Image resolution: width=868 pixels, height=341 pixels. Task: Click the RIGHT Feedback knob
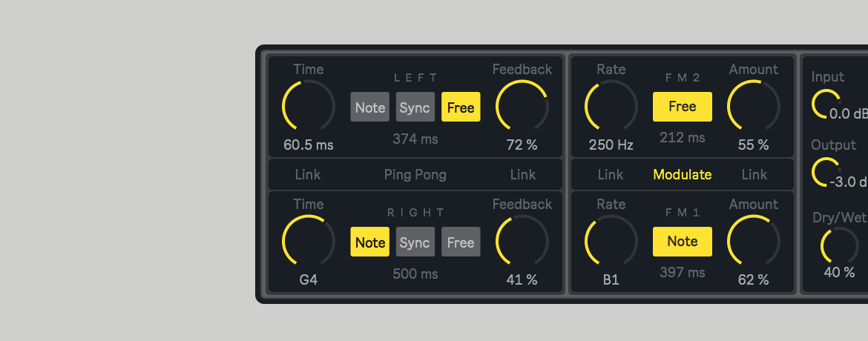522,242
